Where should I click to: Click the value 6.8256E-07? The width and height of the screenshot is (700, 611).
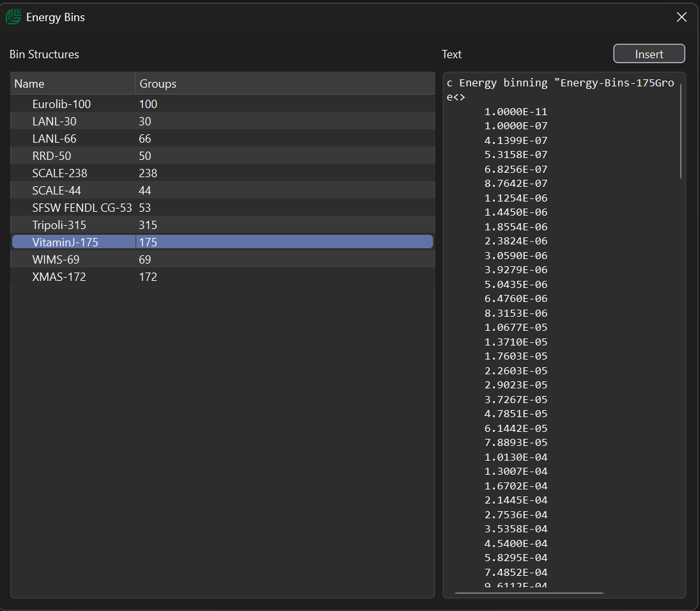click(x=516, y=170)
